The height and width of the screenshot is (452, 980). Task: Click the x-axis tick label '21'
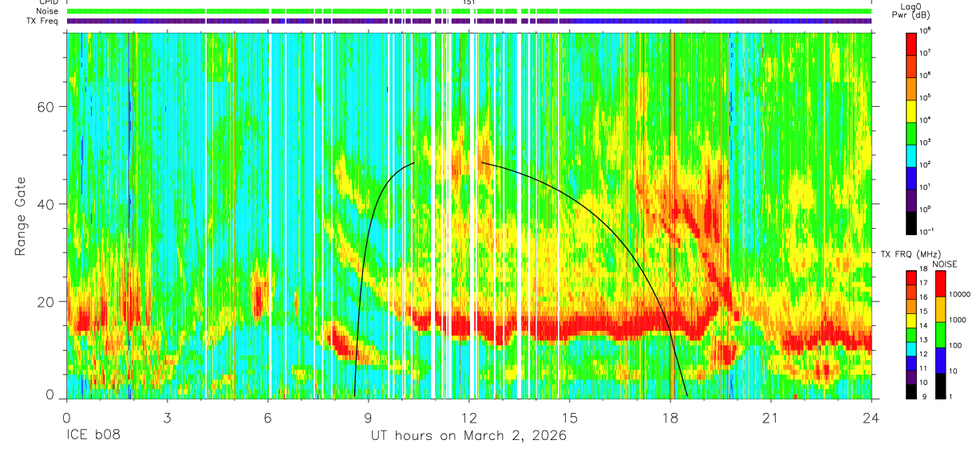click(x=771, y=418)
